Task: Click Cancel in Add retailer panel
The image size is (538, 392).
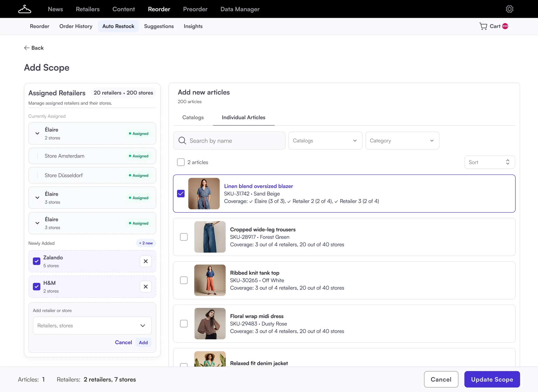Action: point(123,342)
